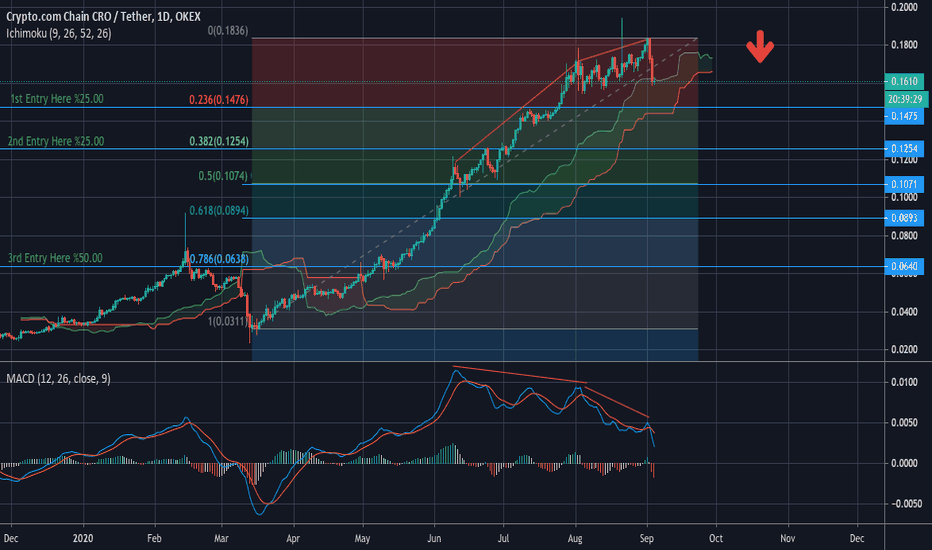The height and width of the screenshot is (550, 932).
Task: Select the Fibonacci 0(0.1836) level label
Action: pyautogui.click(x=228, y=30)
